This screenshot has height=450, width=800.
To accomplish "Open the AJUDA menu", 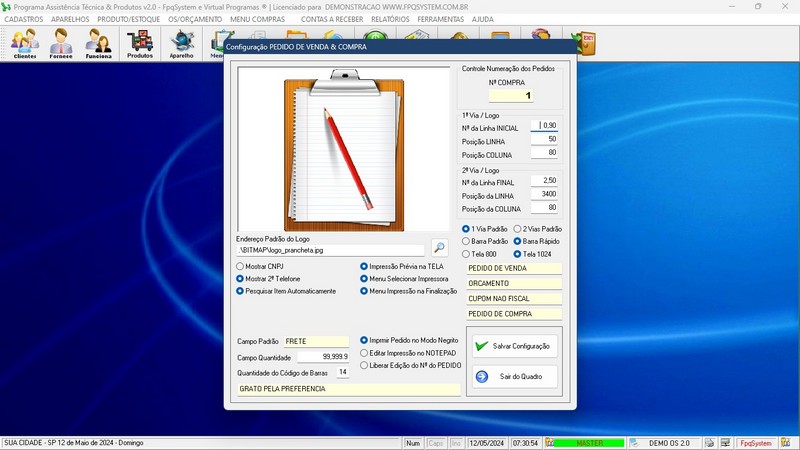I will 483,19.
